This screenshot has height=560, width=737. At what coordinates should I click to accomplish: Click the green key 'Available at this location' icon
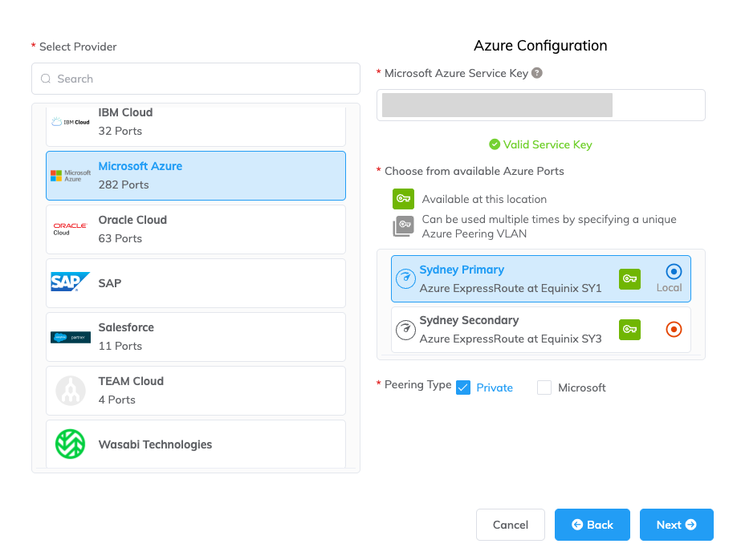point(403,198)
